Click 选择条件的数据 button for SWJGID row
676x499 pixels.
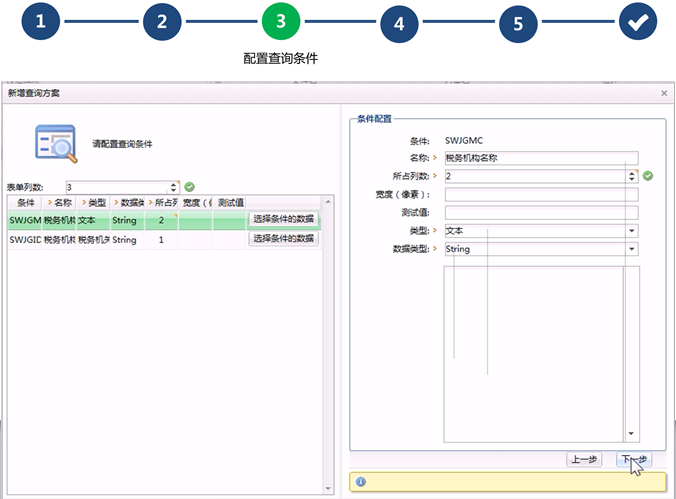[x=283, y=239]
